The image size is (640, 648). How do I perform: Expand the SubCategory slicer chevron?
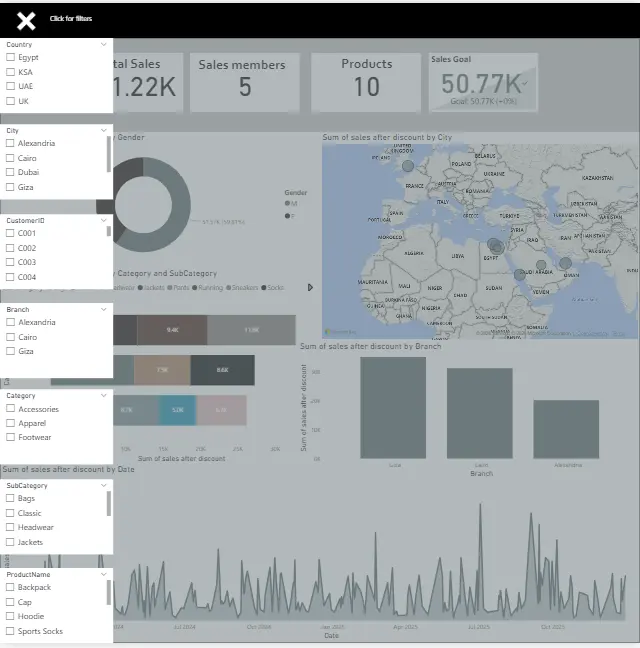point(104,485)
